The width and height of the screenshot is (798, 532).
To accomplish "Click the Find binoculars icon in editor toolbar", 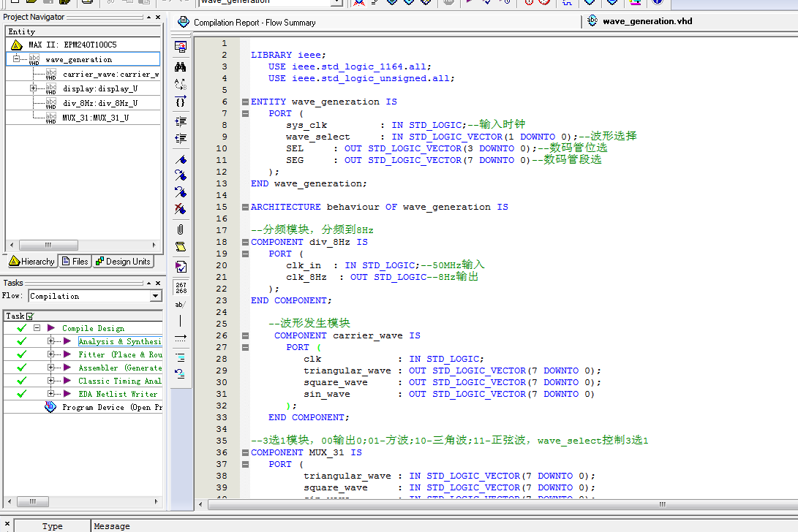I will [x=181, y=66].
